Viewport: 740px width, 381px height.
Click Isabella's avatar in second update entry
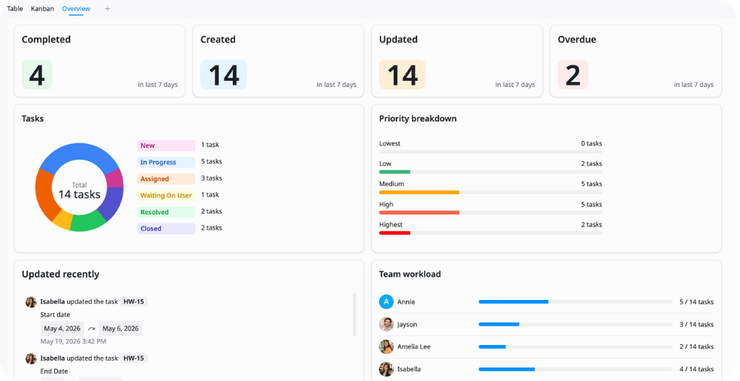pos(31,359)
